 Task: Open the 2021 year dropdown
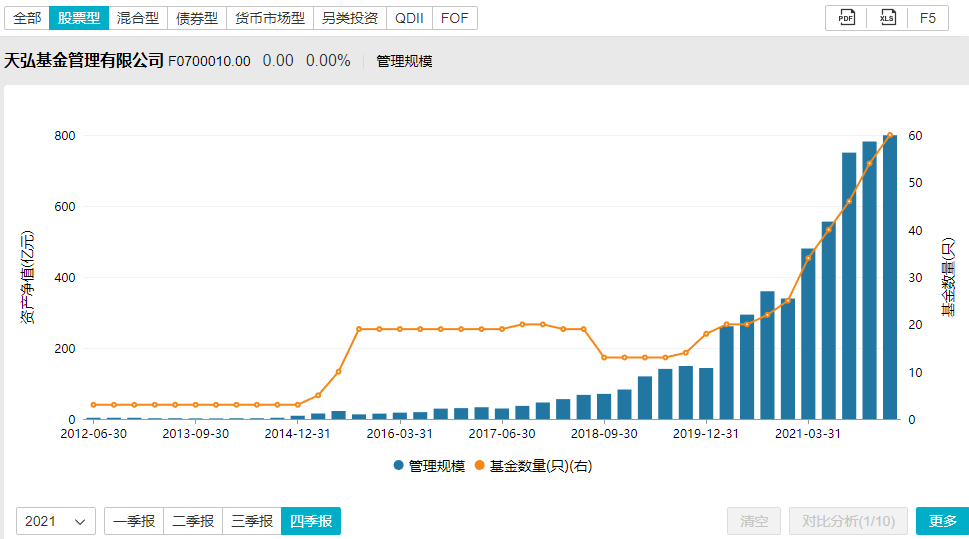click(x=56, y=521)
